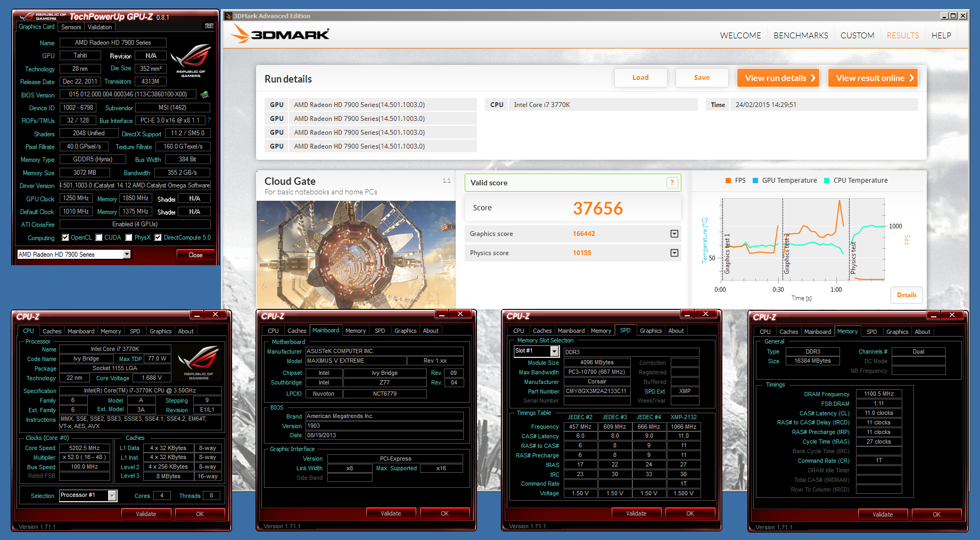The width and height of the screenshot is (980, 540).
Task: Click Validate in the Mainboard CPU-Z window
Action: tap(391, 514)
